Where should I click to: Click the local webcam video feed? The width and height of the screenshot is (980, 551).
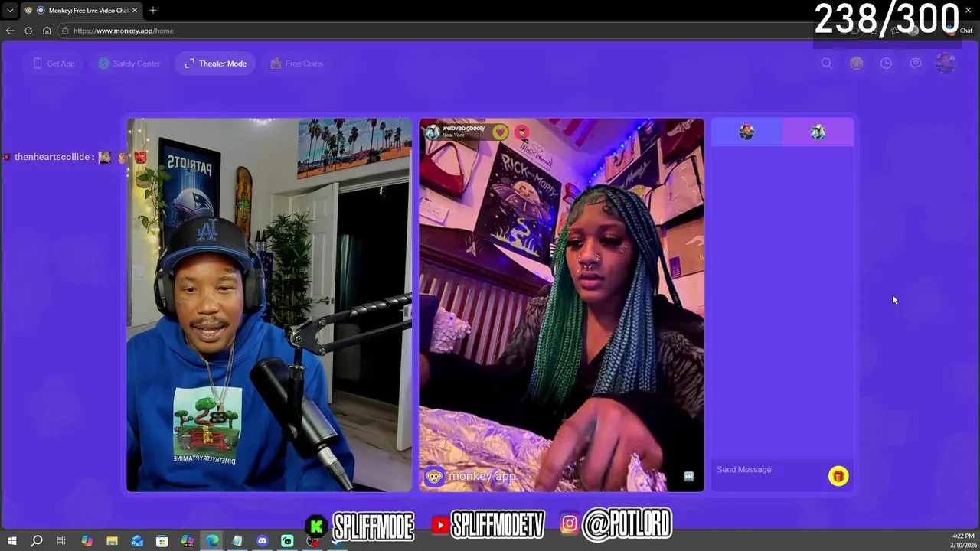269,305
